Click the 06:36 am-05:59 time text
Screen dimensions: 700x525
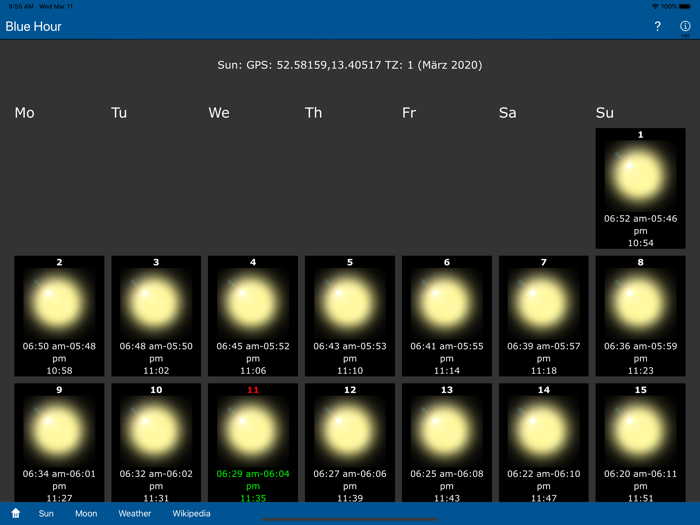click(x=640, y=346)
